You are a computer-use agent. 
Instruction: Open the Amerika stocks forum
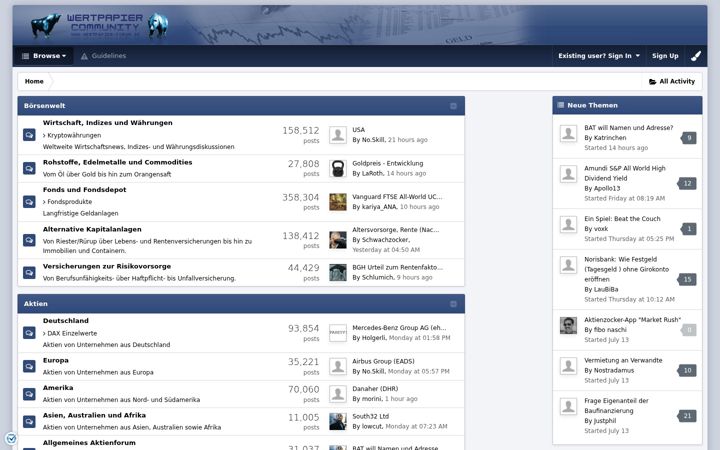[58, 388]
